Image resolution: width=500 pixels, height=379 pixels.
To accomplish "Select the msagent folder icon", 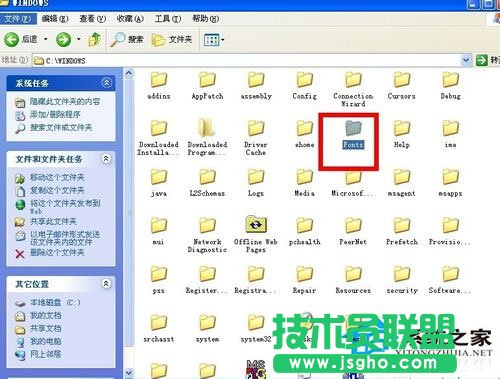I will pos(402,177).
